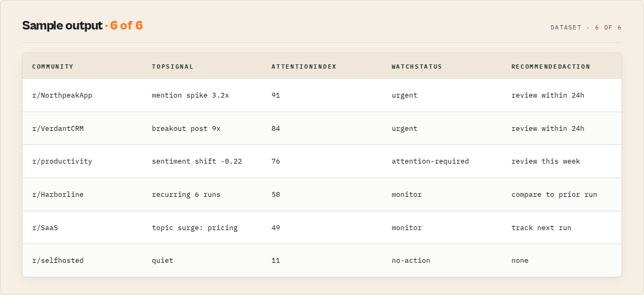Click the 'no-action' status
The width and height of the screenshot is (644, 295).
pyautogui.click(x=411, y=261)
